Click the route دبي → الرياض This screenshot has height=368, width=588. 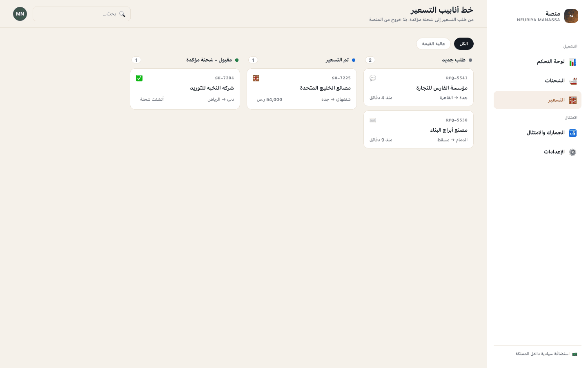(x=221, y=99)
